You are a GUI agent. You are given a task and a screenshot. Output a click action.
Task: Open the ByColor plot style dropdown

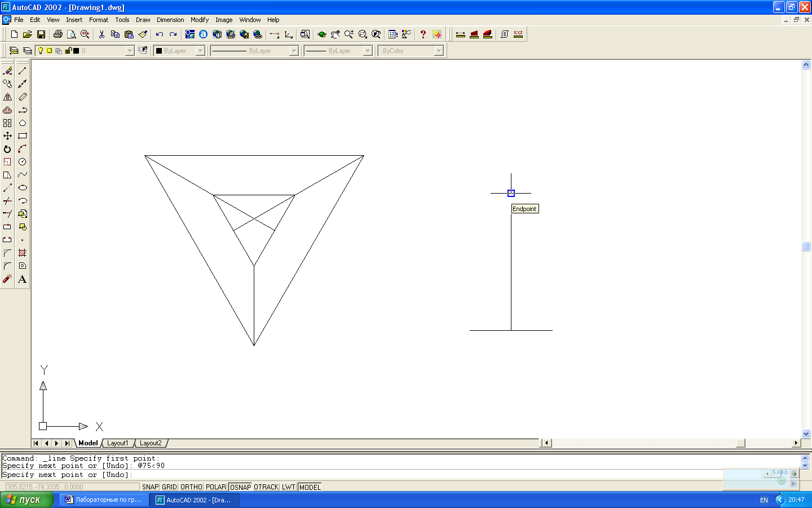point(439,51)
